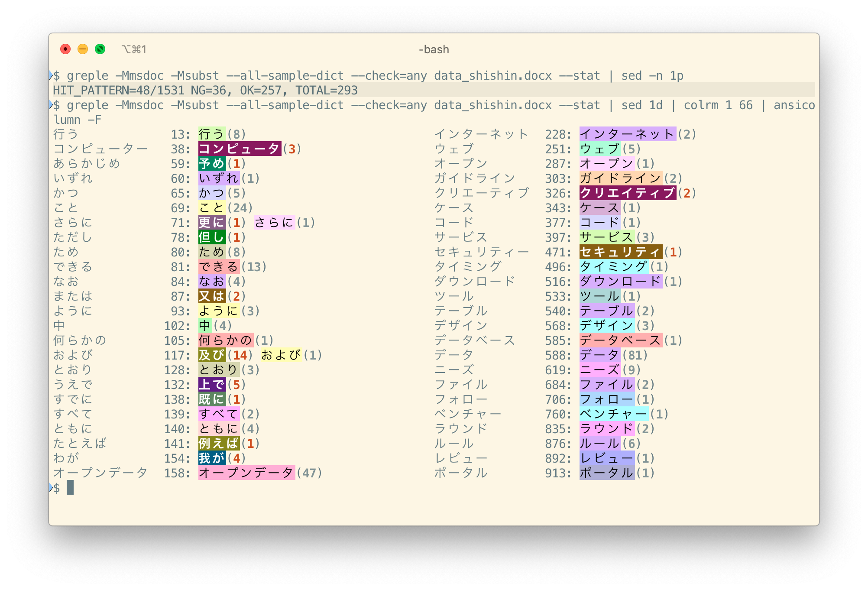The image size is (868, 590).
Task: Click the highlighted ように(3) entry
Action: pyautogui.click(x=219, y=311)
